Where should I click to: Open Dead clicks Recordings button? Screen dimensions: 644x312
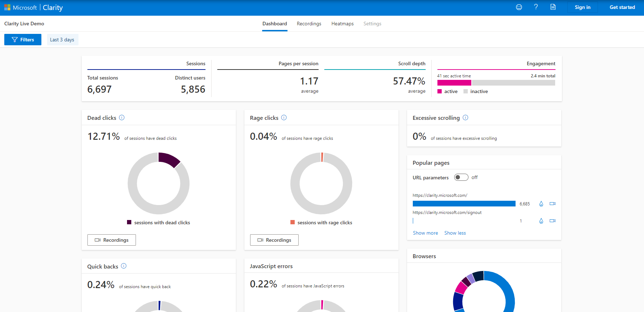[x=112, y=240]
